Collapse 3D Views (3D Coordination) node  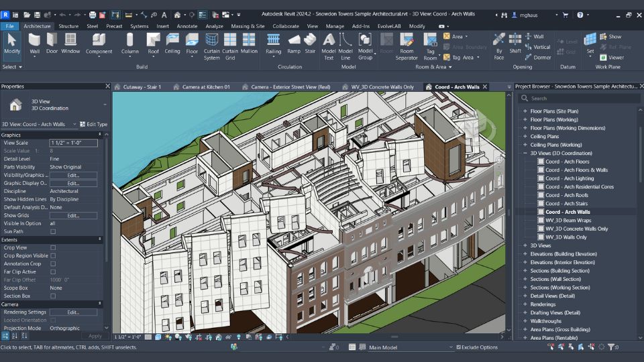[x=525, y=153]
